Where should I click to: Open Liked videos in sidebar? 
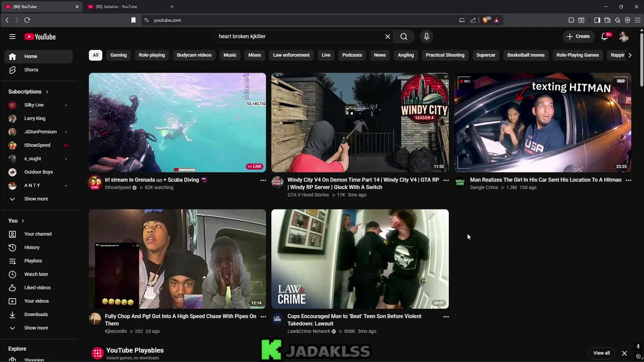(x=39, y=288)
